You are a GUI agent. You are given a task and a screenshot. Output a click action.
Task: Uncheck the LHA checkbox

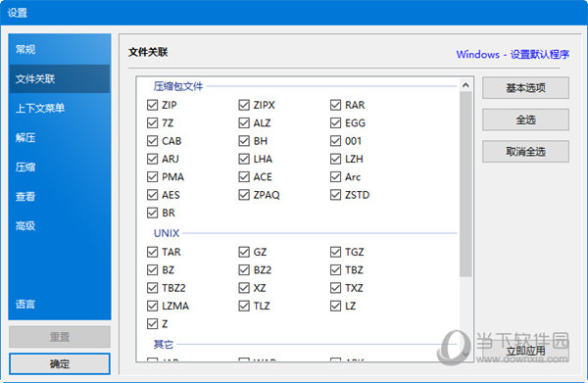[244, 159]
